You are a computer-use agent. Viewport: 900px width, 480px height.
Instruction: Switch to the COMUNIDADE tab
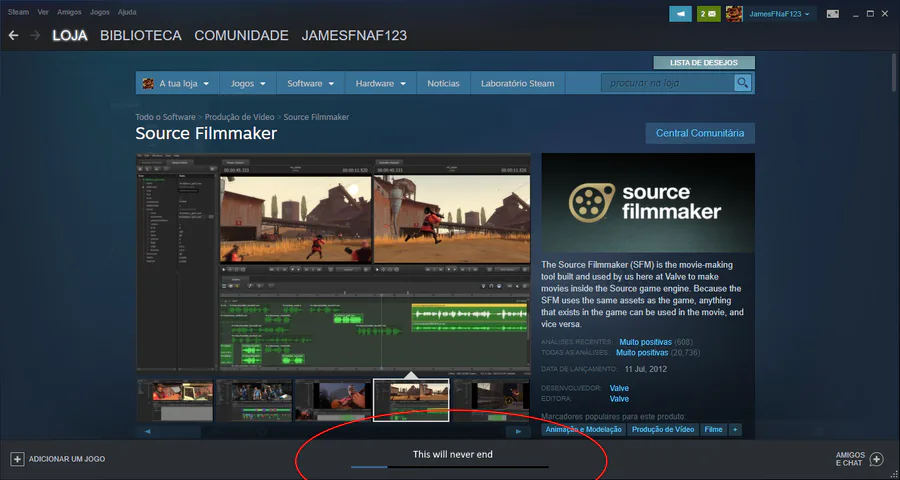point(241,36)
